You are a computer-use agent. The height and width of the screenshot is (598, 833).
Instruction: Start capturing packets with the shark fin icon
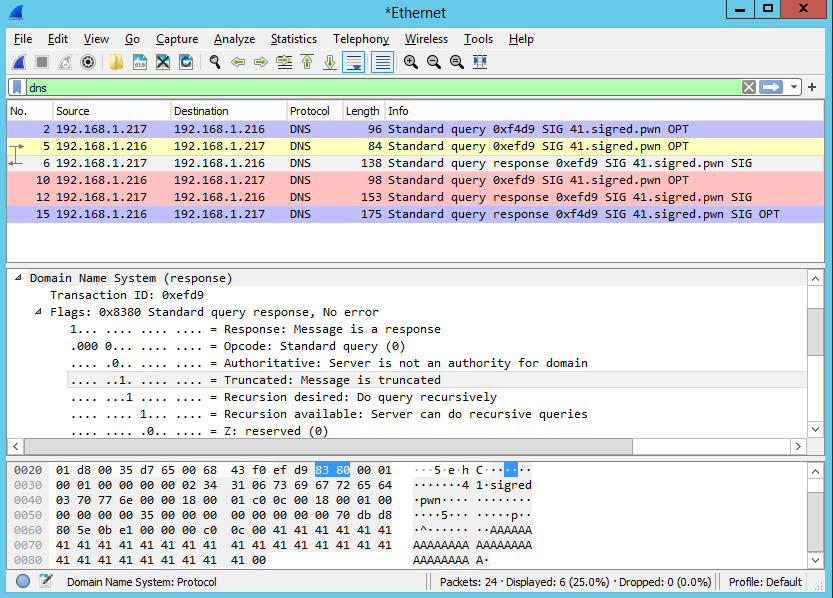tap(19, 62)
